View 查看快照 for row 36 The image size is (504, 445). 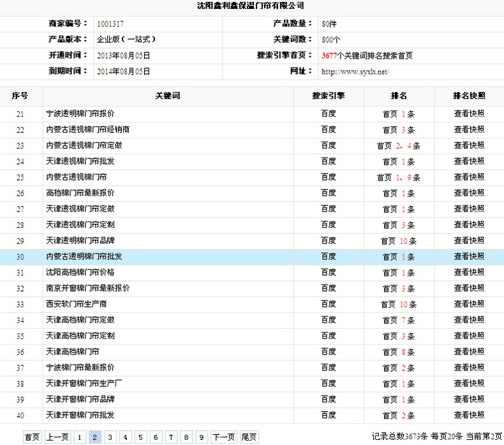pos(469,352)
